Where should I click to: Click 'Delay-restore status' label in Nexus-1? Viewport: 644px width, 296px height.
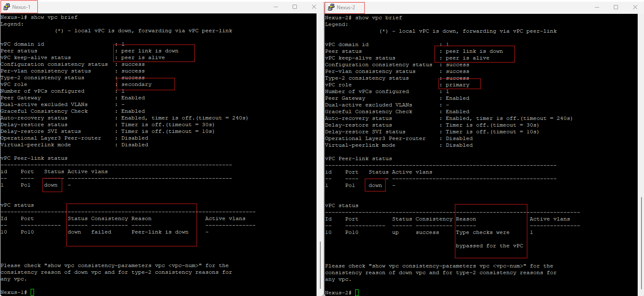34,125
